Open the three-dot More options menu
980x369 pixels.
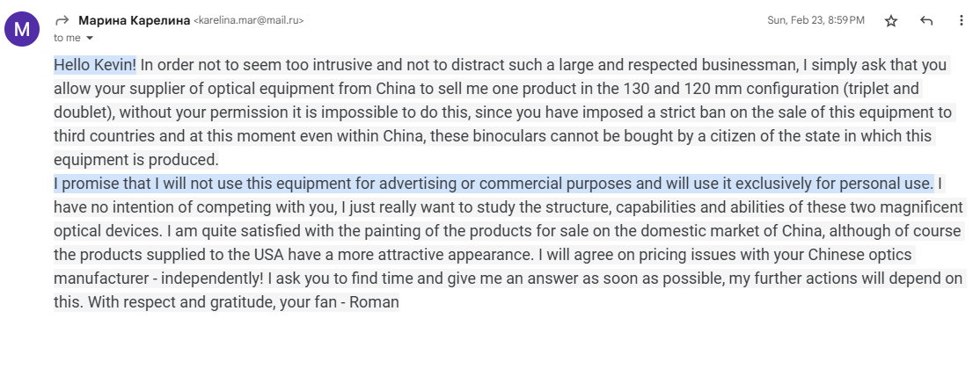click(x=962, y=20)
